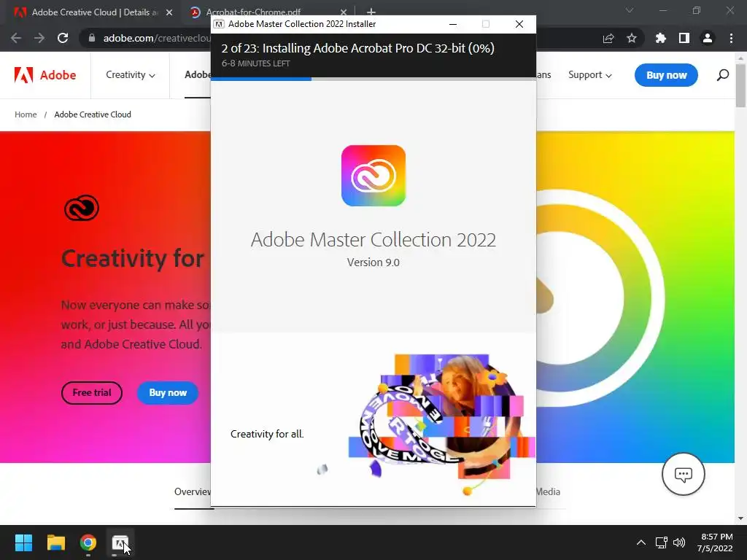This screenshot has width=747, height=560.
Task: Click the Creative Cloud logo on the red banner
Action: coord(82,208)
